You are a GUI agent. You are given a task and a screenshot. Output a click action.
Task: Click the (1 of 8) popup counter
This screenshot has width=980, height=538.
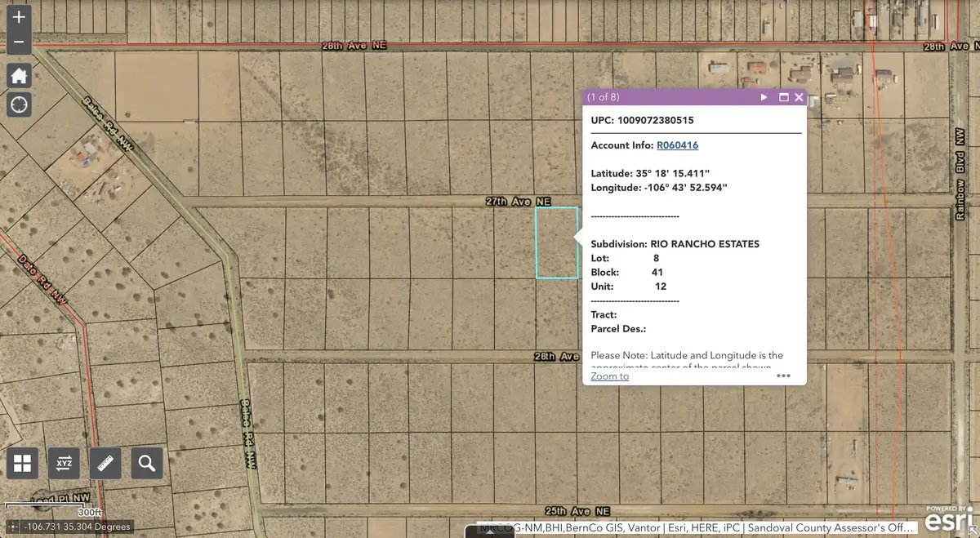[x=604, y=97]
